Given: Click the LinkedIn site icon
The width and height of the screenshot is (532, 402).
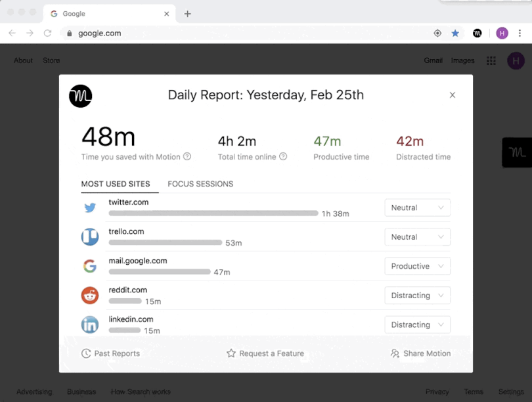Looking at the screenshot, I should (90, 324).
